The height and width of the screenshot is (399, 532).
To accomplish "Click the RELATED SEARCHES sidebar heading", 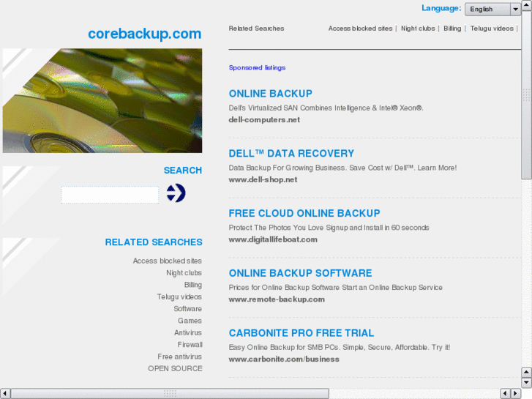I will pyautogui.click(x=154, y=242).
